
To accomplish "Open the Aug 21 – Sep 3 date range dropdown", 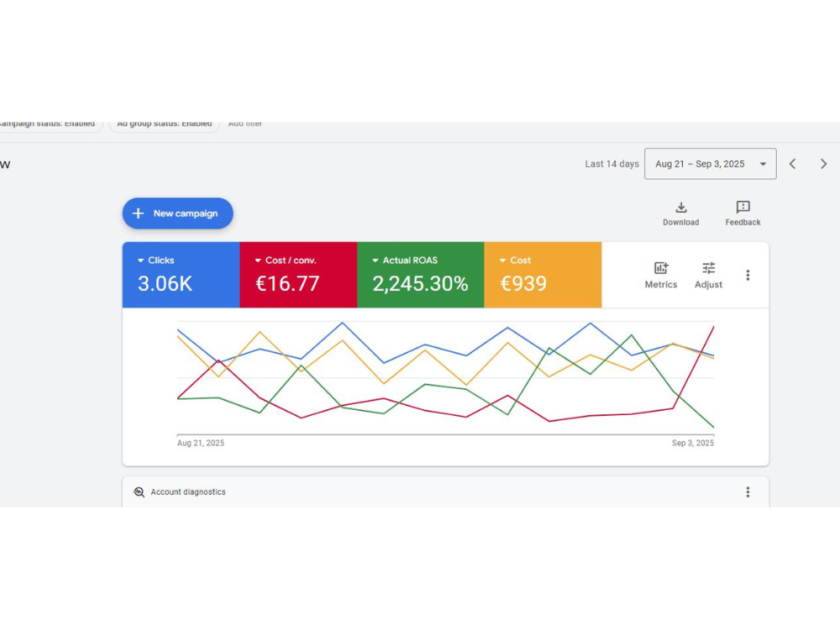I will point(710,164).
